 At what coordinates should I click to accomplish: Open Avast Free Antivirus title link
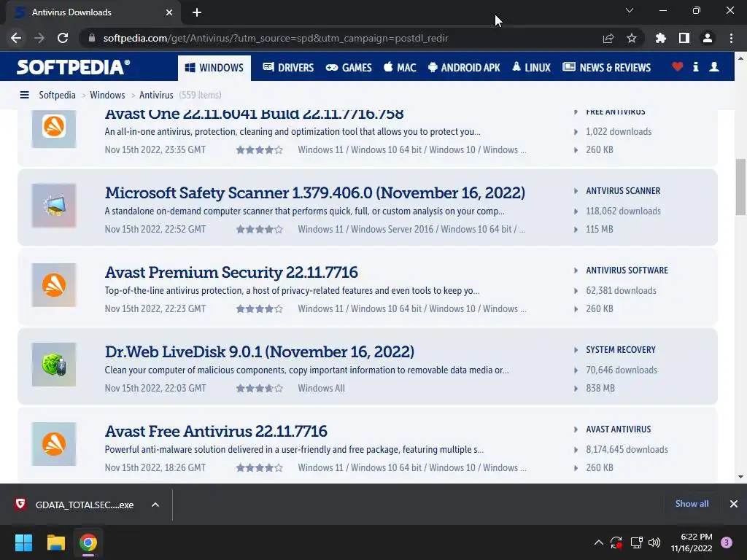[x=216, y=432]
